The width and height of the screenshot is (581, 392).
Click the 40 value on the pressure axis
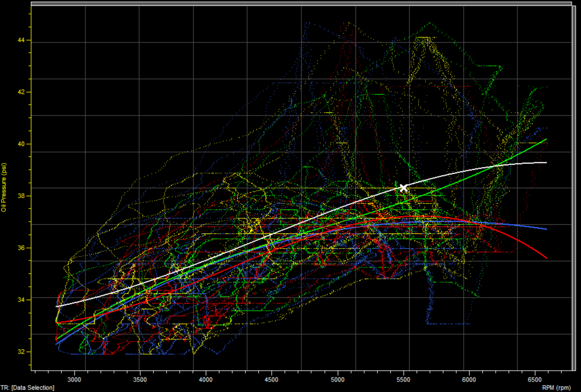point(21,144)
